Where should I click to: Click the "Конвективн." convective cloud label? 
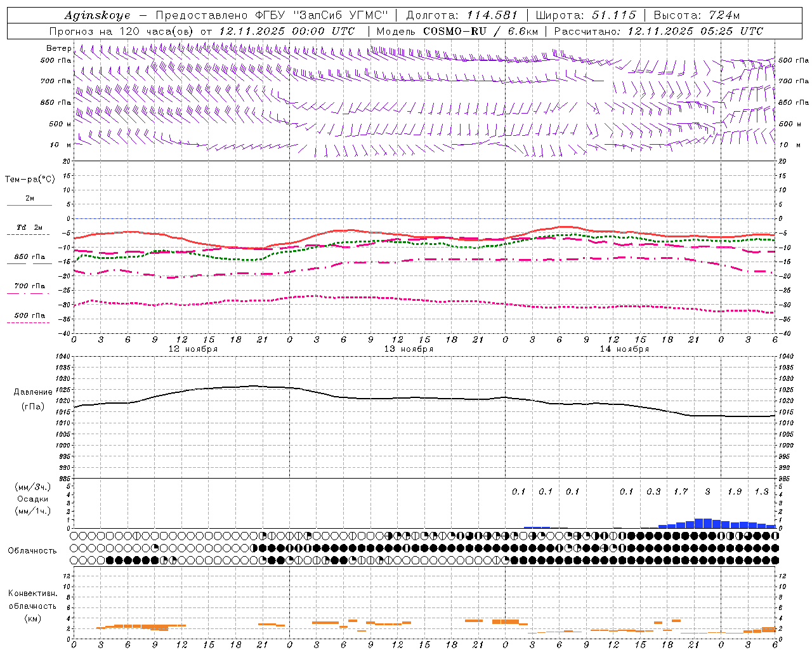point(32,594)
